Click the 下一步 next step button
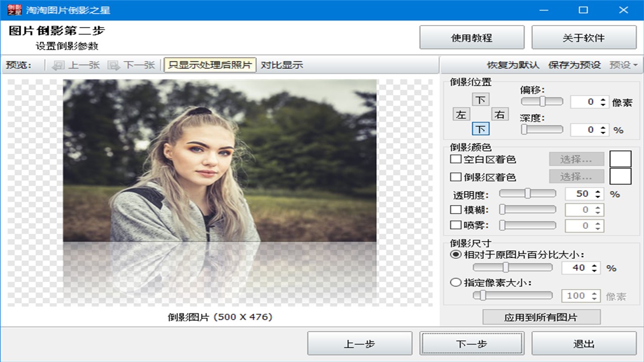The width and height of the screenshot is (644, 362). click(471, 344)
